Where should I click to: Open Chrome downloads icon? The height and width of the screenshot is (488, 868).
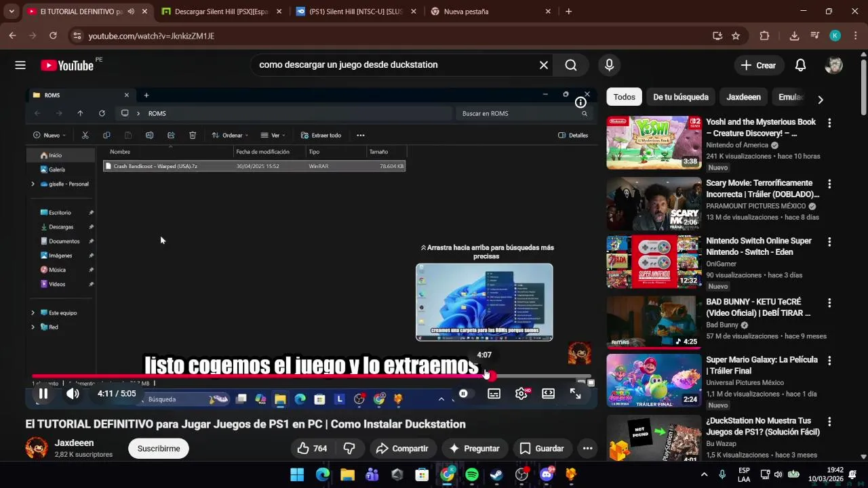(x=794, y=36)
